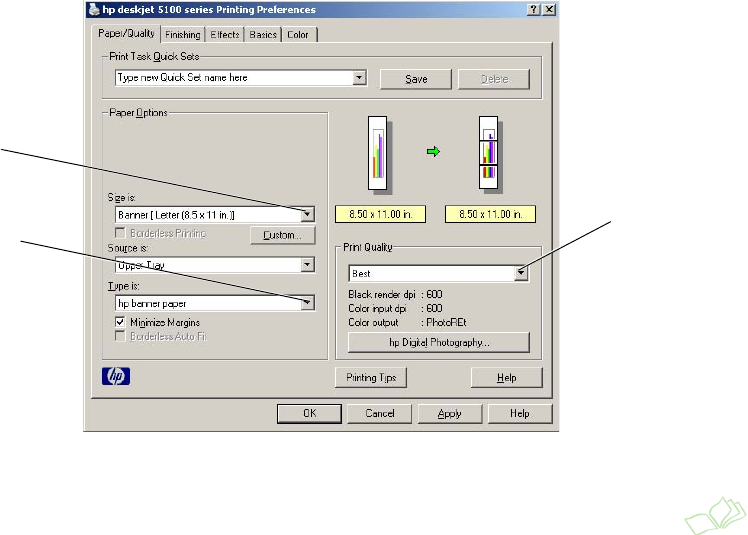Click the right 8.50 x 11.00 in. label
Screen dimensions: 748x535
click(x=490, y=214)
